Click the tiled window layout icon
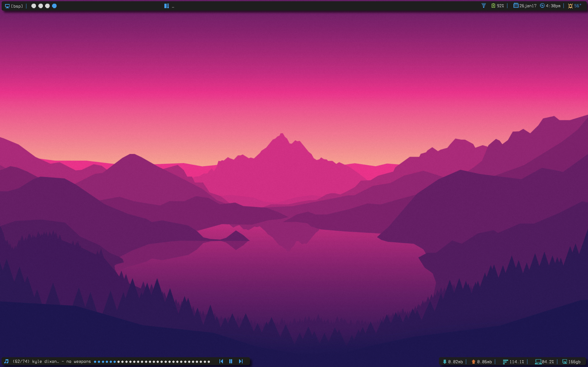The height and width of the screenshot is (367, 588). 166,6
